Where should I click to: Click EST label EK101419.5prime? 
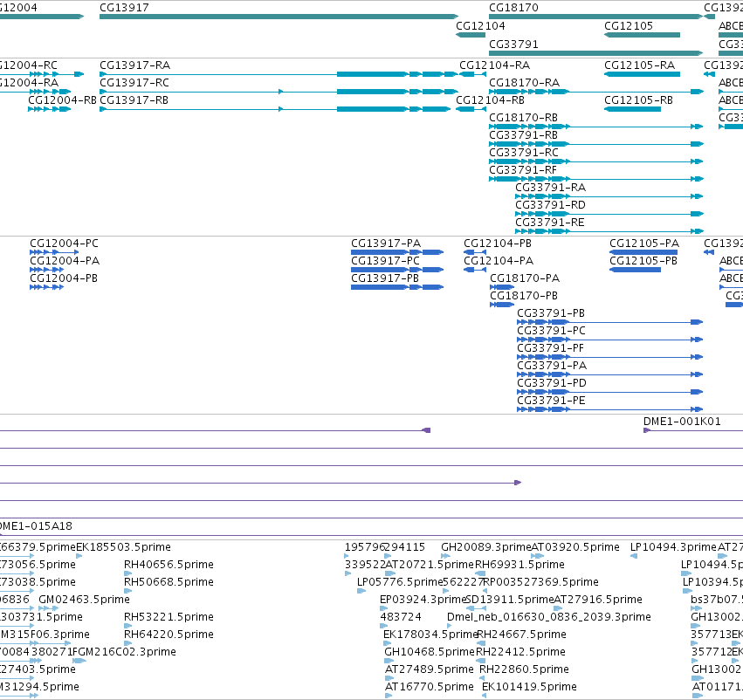click(x=529, y=688)
